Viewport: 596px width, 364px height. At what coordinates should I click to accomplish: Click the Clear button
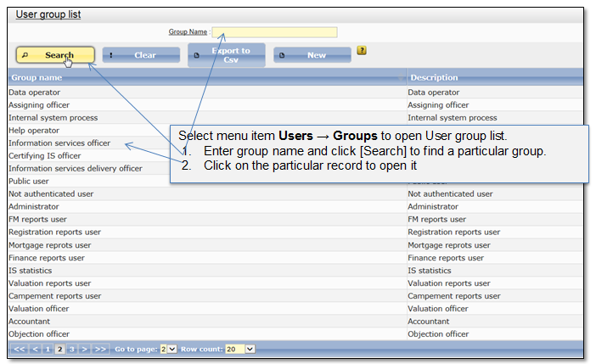(142, 55)
